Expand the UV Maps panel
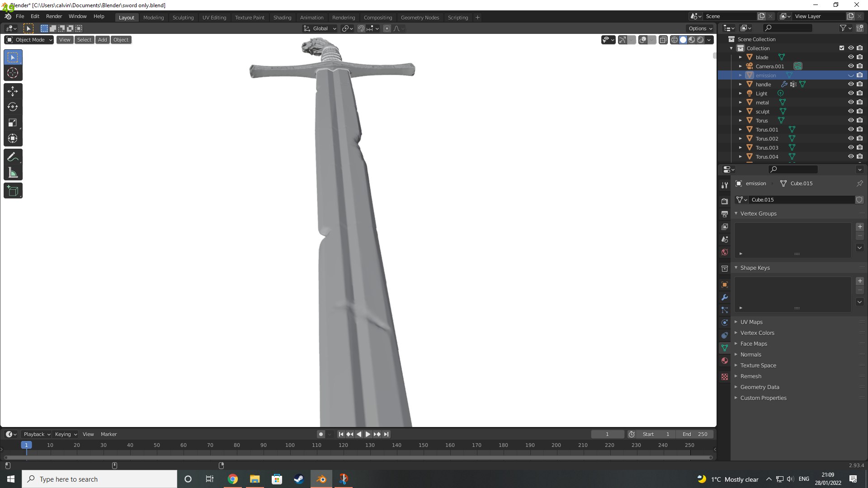Image resolution: width=868 pixels, height=488 pixels. (x=751, y=322)
